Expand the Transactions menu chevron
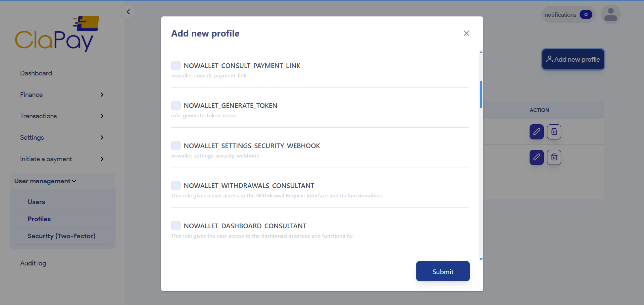This screenshot has height=306, width=644. coord(102,116)
